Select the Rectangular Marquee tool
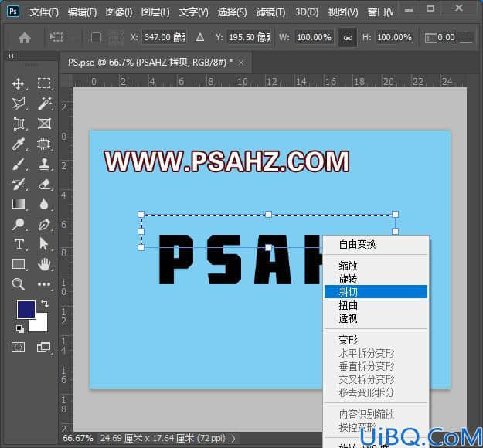Viewport: 483px width, 448px height. [44, 83]
